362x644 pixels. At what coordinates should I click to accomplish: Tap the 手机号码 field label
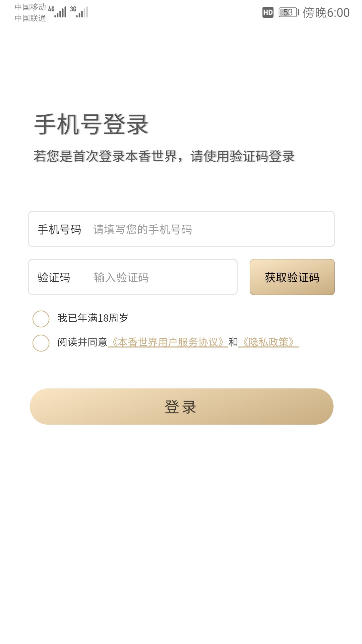59,229
